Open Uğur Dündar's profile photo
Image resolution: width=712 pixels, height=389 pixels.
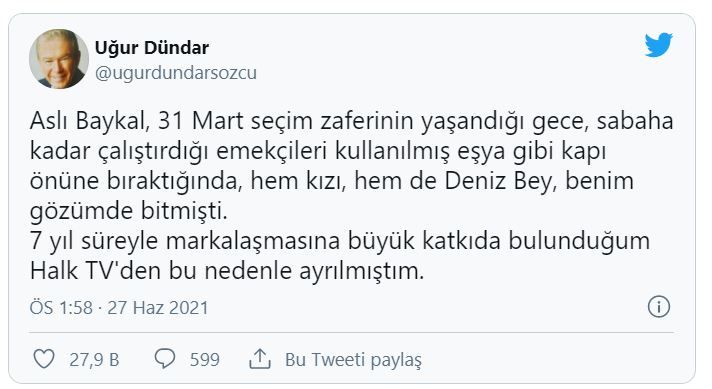(x=59, y=59)
